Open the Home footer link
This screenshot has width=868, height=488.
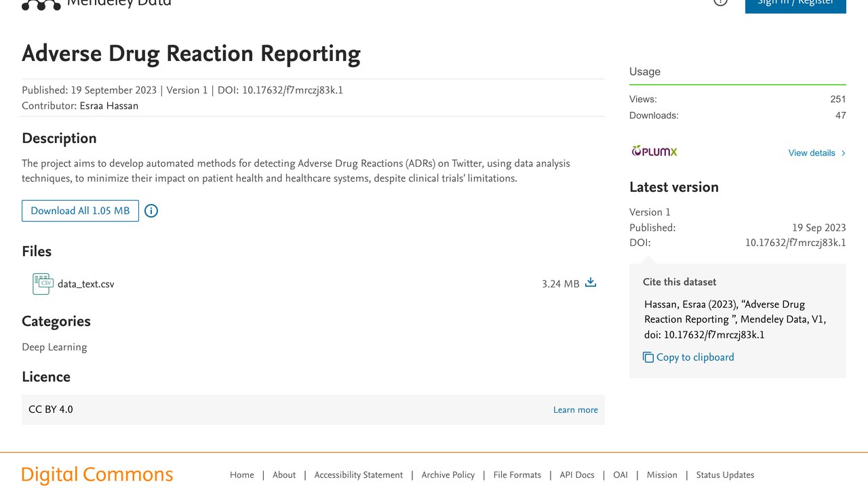pyautogui.click(x=242, y=475)
